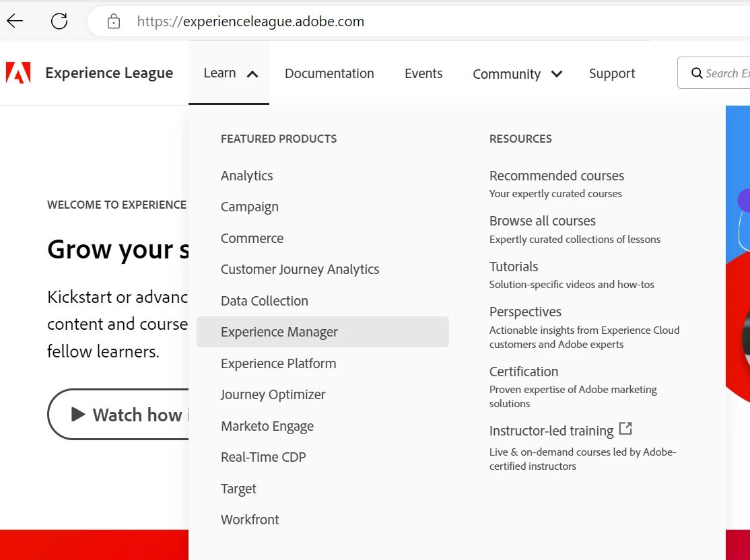The image size is (750, 560).
Task: Choose the highlighted Experience Manager item
Action: [x=323, y=332]
